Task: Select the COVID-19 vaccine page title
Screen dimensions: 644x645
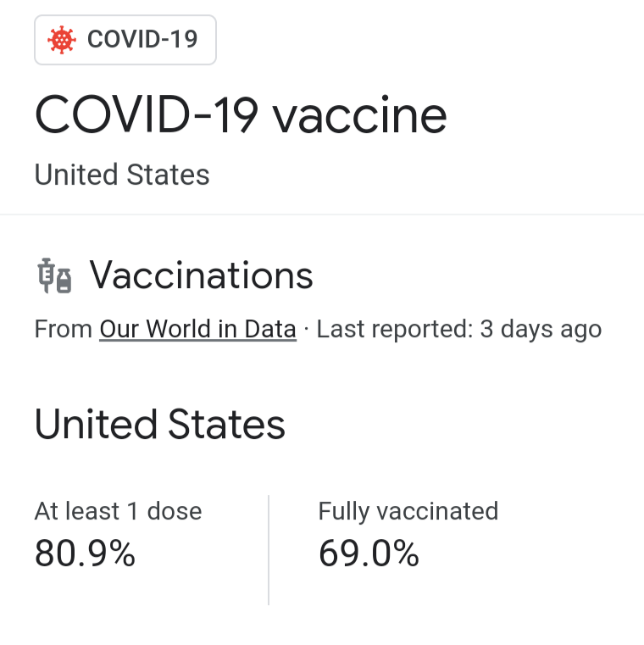Action: click(x=241, y=114)
